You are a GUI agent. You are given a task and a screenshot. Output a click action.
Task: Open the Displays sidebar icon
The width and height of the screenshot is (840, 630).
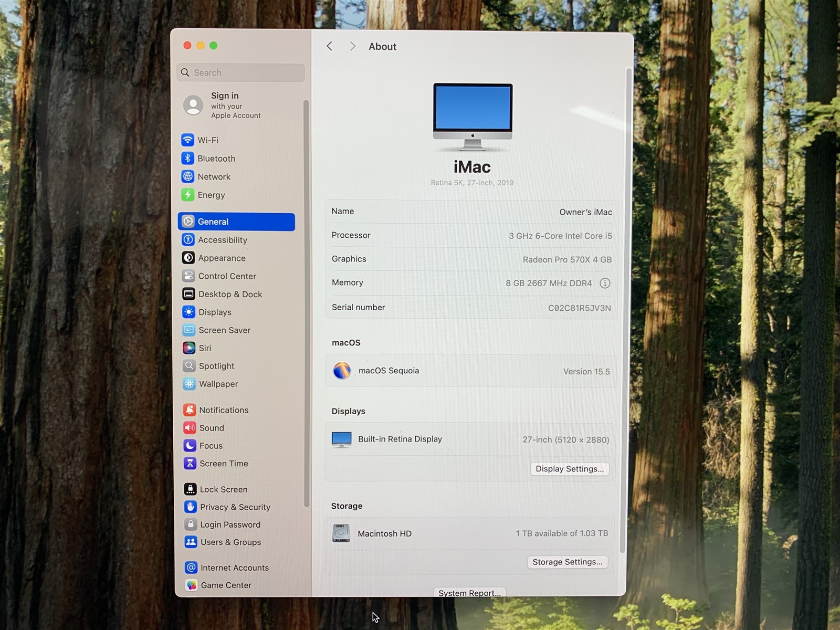[x=189, y=312]
